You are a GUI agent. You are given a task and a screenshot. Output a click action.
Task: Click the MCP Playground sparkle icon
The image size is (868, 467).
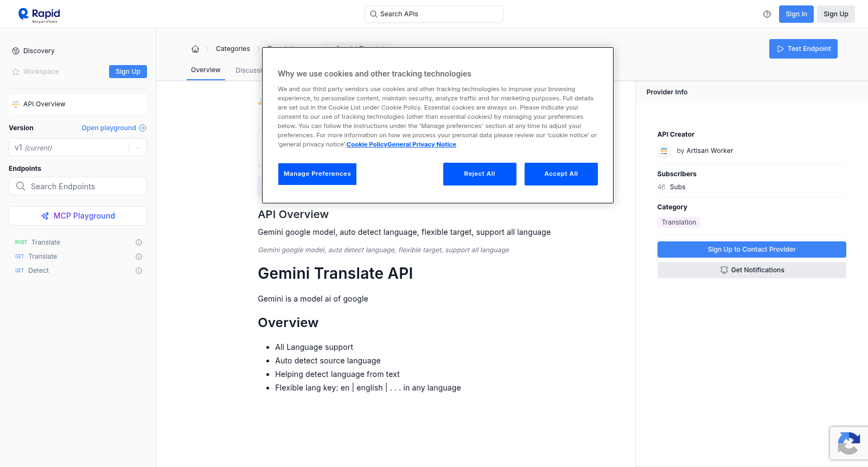(45, 216)
